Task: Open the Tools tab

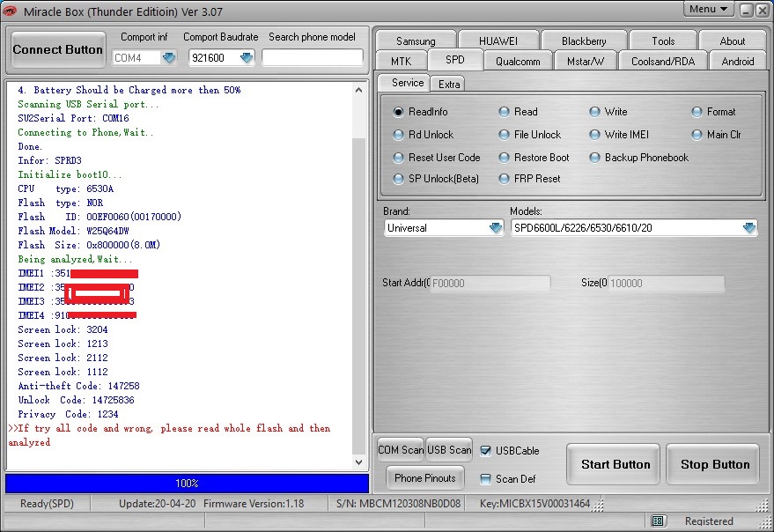Action: click(663, 41)
